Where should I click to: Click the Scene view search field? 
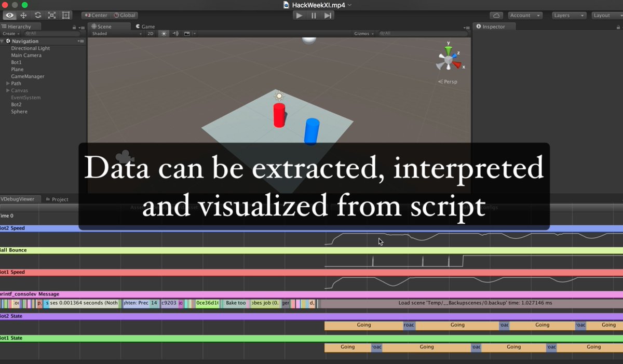click(423, 34)
